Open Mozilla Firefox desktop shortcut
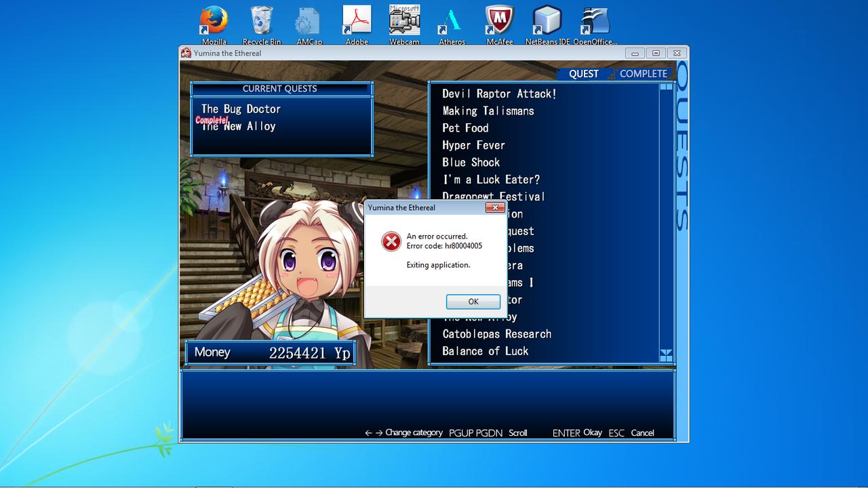 214,21
